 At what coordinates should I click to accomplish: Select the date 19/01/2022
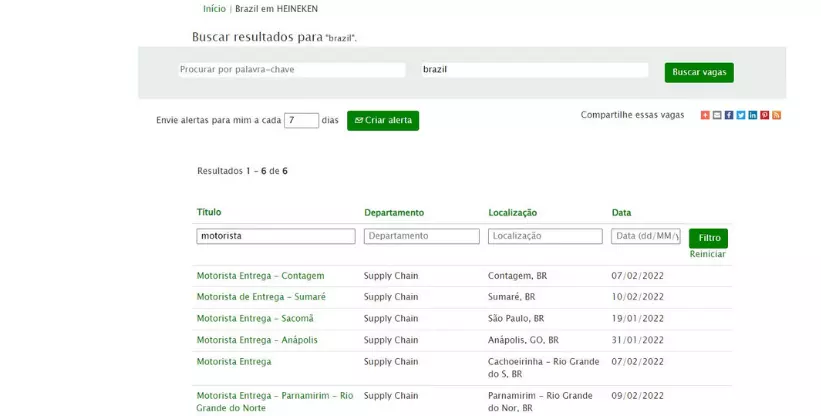click(x=637, y=318)
